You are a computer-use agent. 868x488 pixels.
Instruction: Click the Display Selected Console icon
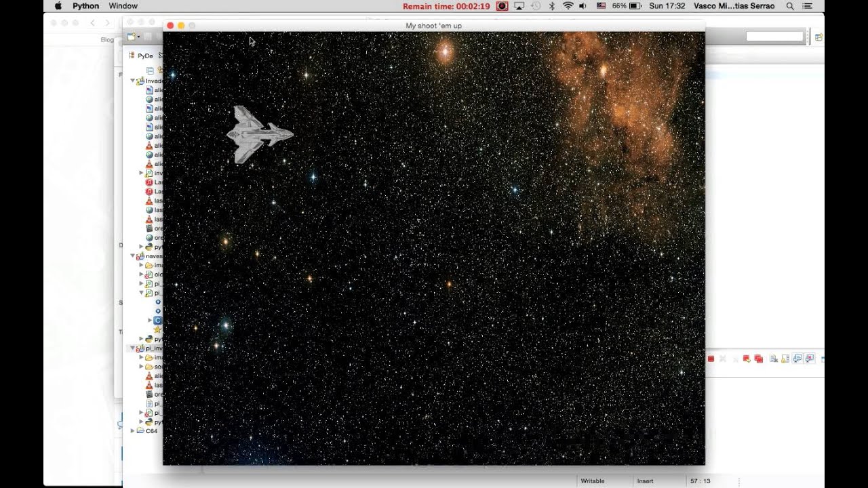pyautogui.click(x=810, y=359)
